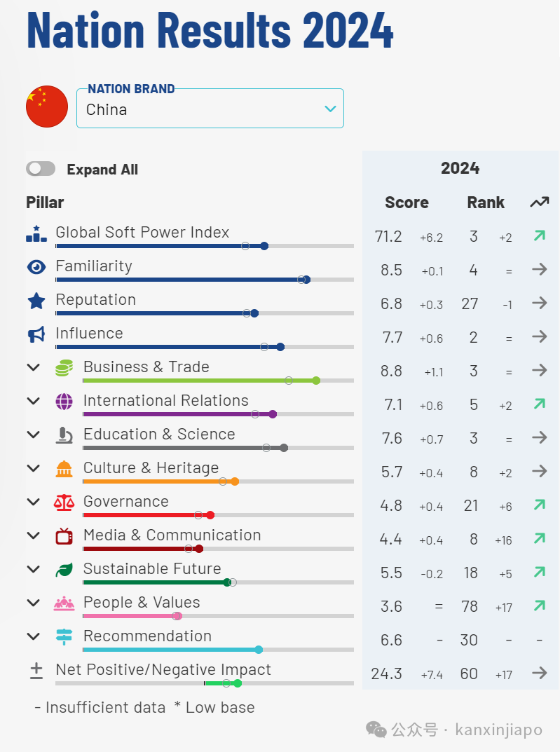Toggle the Expand All switch
Image resolution: width=560 pixels, height=752 pixels.
tap(41, 169)
